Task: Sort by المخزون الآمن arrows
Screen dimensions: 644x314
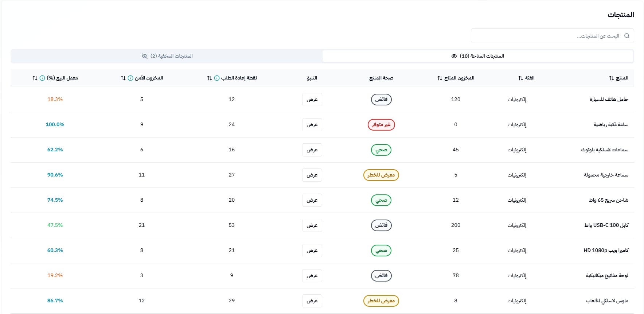Action: (123, 78)
